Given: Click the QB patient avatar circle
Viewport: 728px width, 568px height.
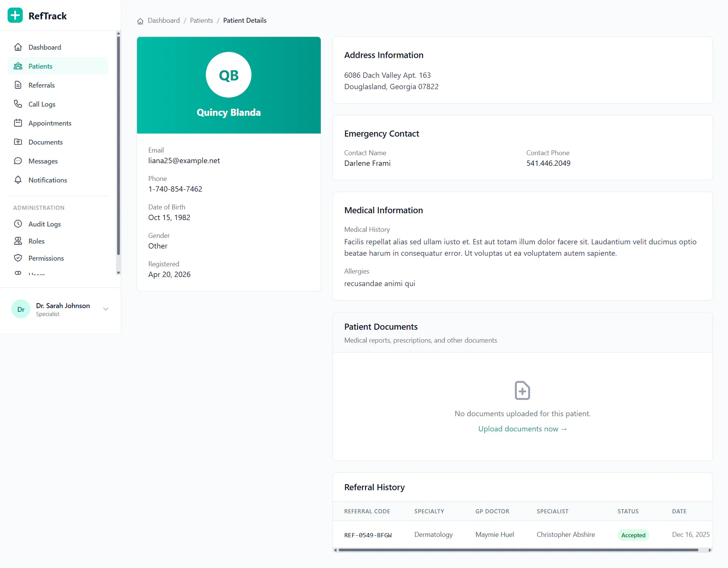Looking at the screenshot, I should (x=229, y=75).
